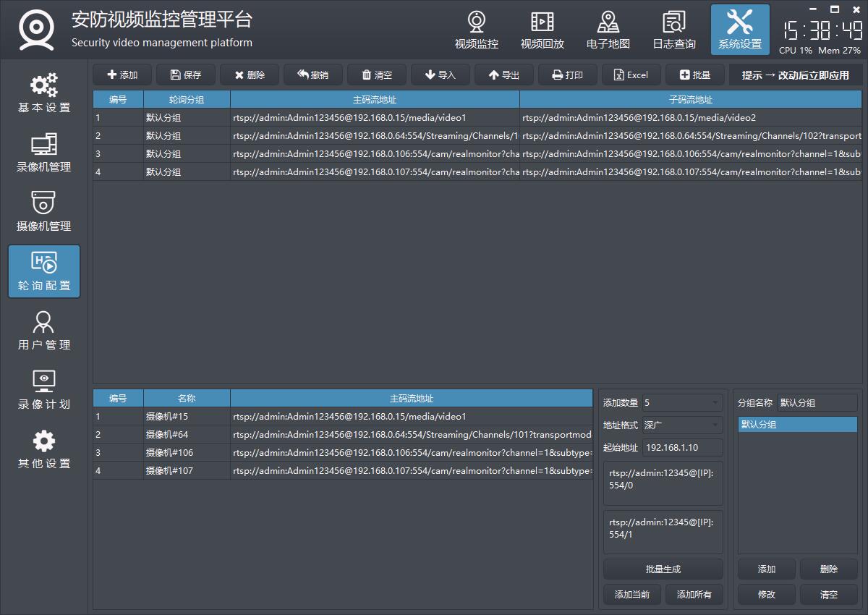This screenshot has width=868, height=615.
Task: Expand the 地址格式 address format dropdown
Action: 682,425
